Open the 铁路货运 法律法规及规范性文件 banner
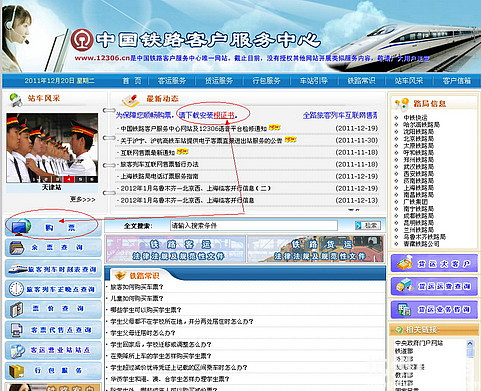The width and height of the screenshot is (481, 391). coord(316,249)
